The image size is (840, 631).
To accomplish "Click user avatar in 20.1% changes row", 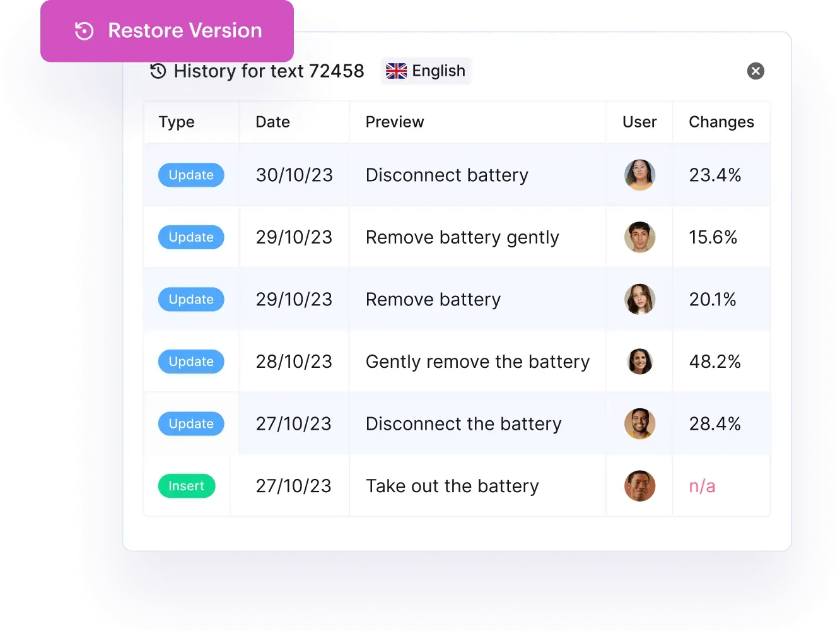I will tap(639, 299).
